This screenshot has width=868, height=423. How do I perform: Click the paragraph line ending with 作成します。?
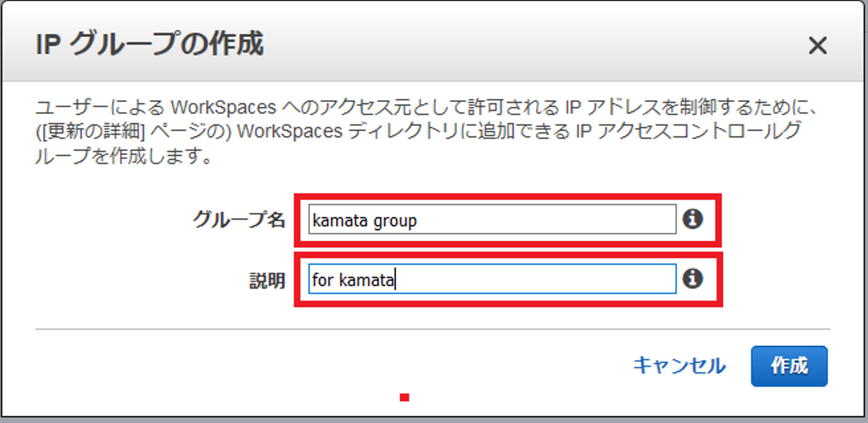pyautogui.click(x=122, y=158)
